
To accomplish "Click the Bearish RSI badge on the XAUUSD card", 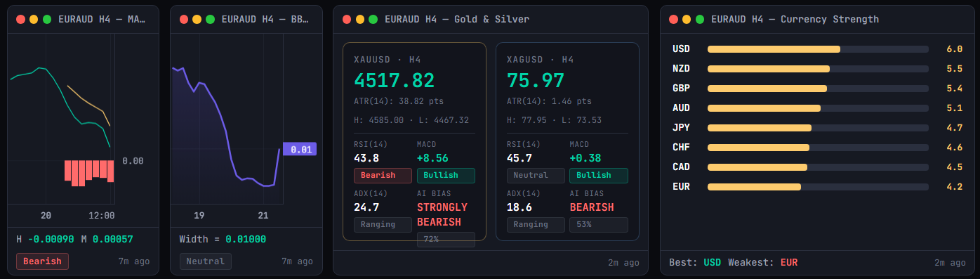I will pyautogui.click(x=383, y=176).
